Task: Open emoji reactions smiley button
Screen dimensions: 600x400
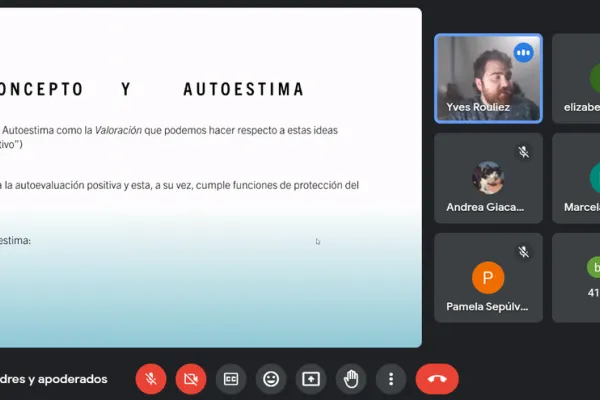Action: pyautogui.click(x=271, y=379)
